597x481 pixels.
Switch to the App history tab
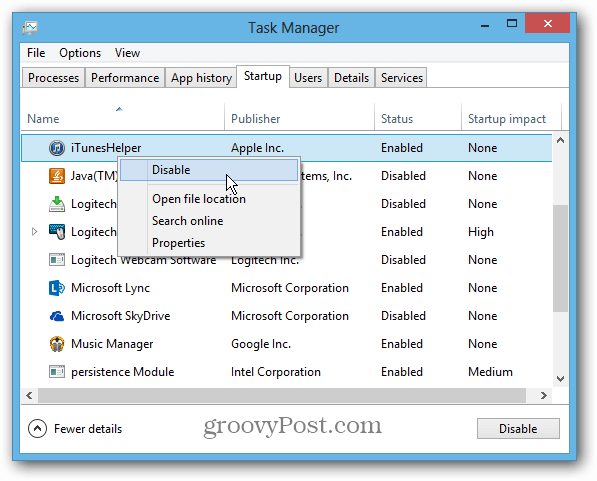coord(201,78)
